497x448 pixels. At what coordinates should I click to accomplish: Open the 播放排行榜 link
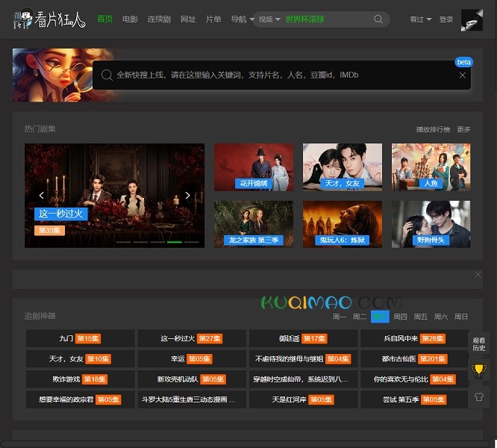click(x=433, y=129)
